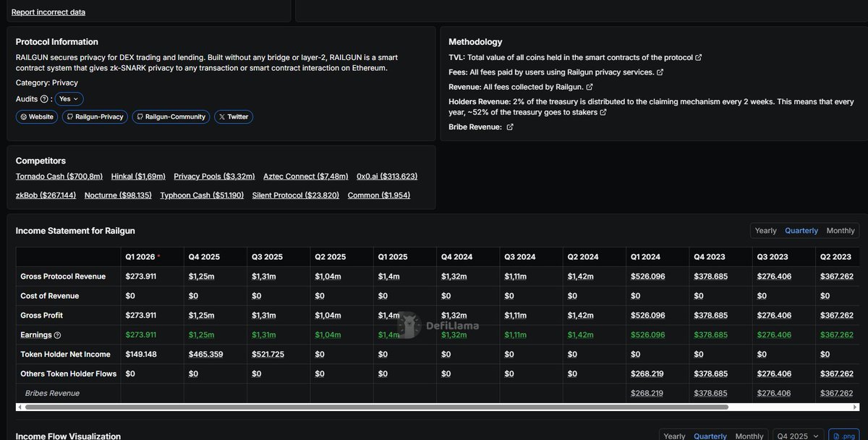The height and width of the screenshot is (440, 868).
Task: Open the Typhoon Cash competitor link
Action: coord(202,195)
